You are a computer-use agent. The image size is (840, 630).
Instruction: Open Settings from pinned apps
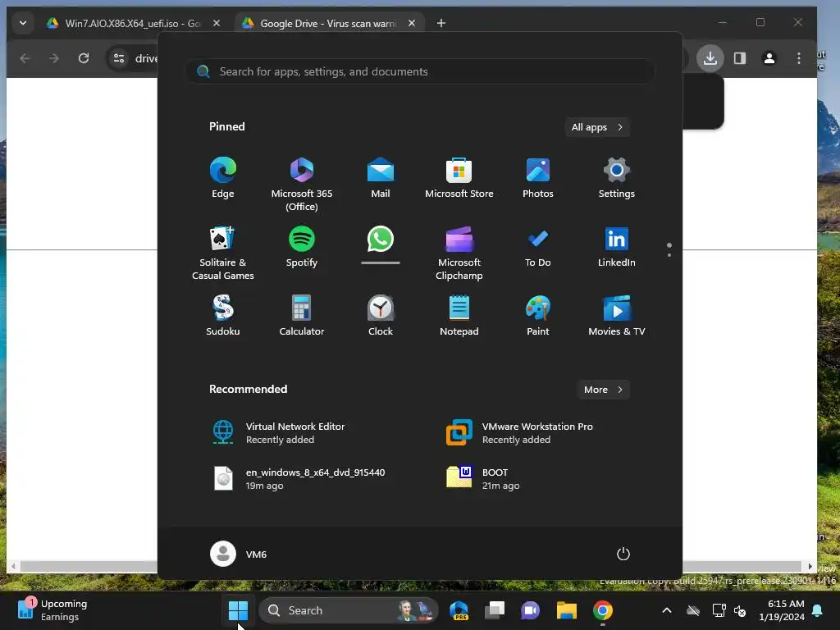point(617,178)
